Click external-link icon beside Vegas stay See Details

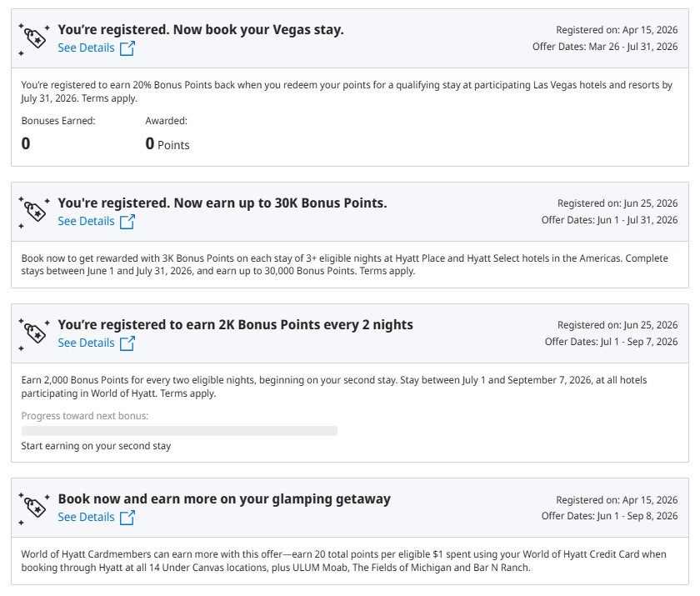click(127, 48)
